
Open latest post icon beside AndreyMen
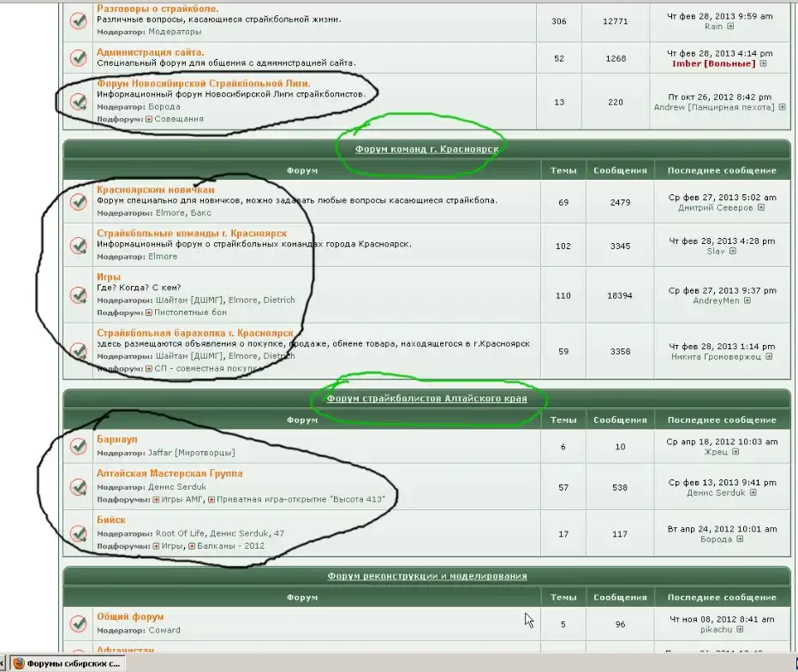pyautogui.click(x=747, y=300)
